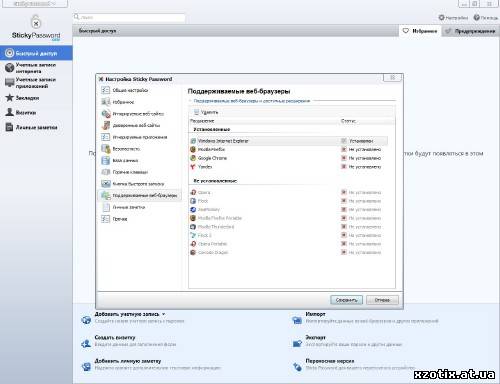Open Игнорируемые веб-сайты settings icon
This screenshot has height=384, width=500.
point(106,114)
